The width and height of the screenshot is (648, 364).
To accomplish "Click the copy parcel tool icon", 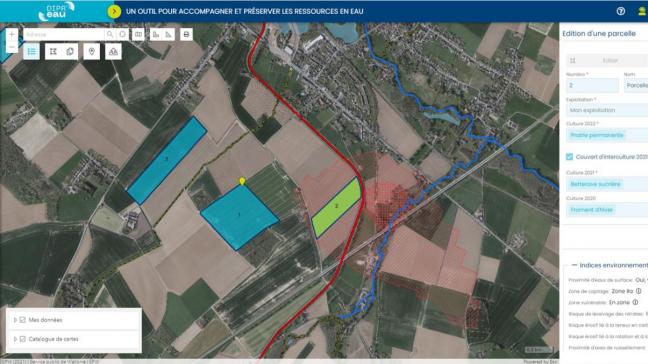I will pos(70,52).
